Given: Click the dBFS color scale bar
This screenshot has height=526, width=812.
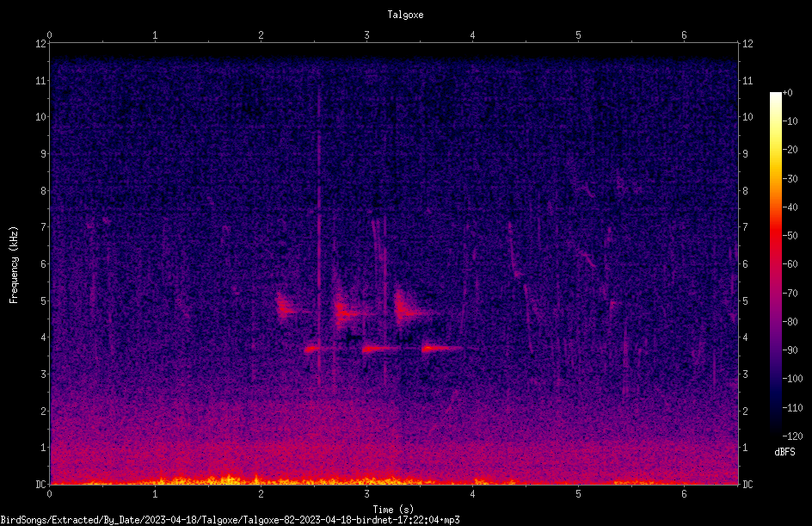Looking at the screenshot, I should 775,263.
